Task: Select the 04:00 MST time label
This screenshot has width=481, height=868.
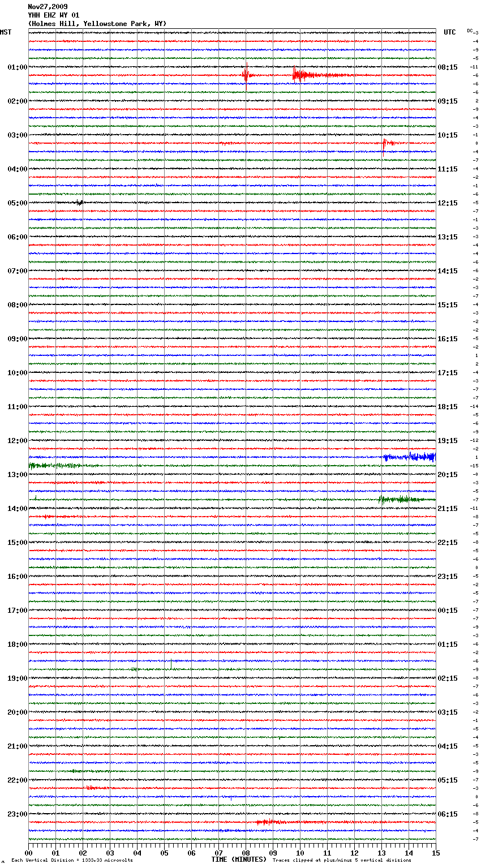Action: (18, 169)
